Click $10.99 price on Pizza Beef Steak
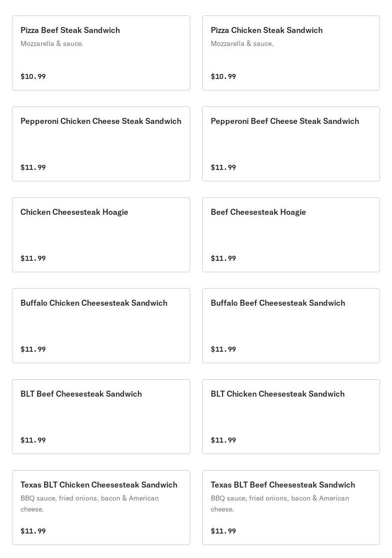 click(x=33, y=76)
